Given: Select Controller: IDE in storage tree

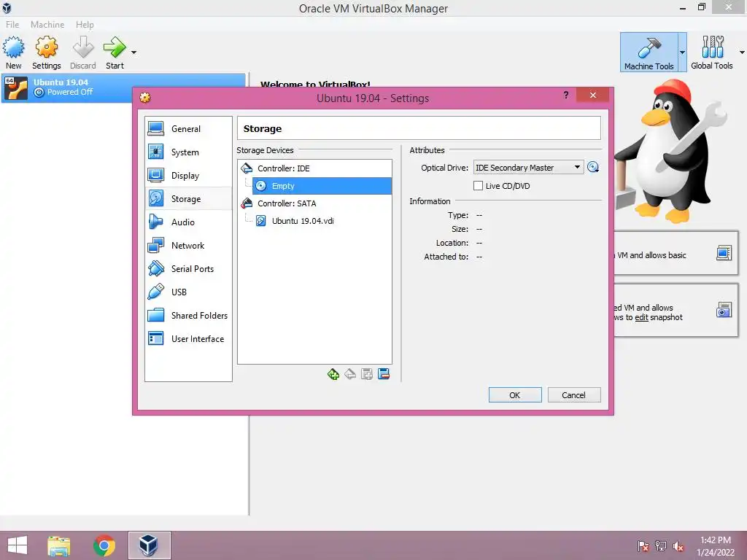Looking at the screenshot, I should click(314, 168).
